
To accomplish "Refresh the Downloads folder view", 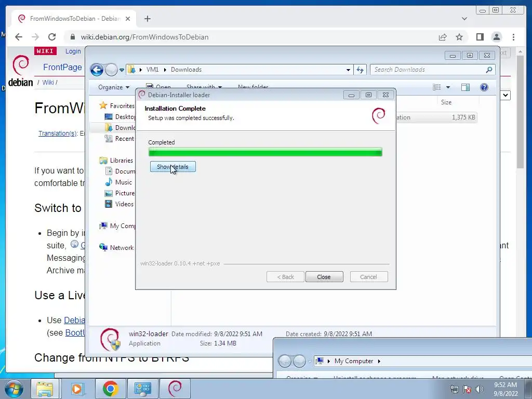I will (360, 70).
